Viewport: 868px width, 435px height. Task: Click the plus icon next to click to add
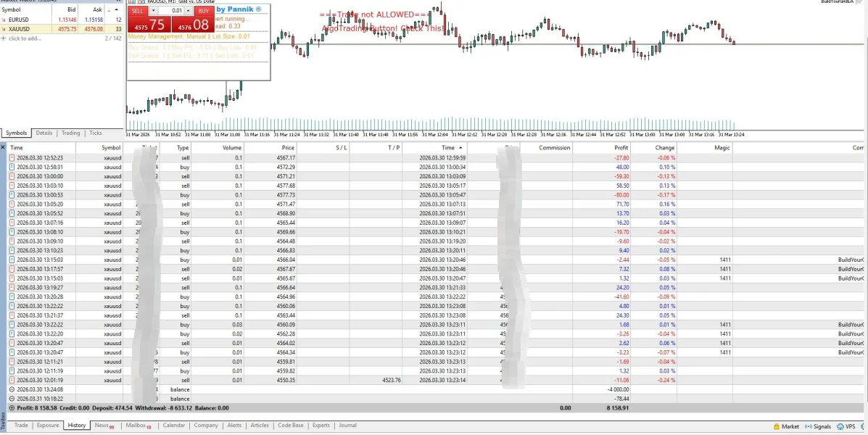[4, 38]
